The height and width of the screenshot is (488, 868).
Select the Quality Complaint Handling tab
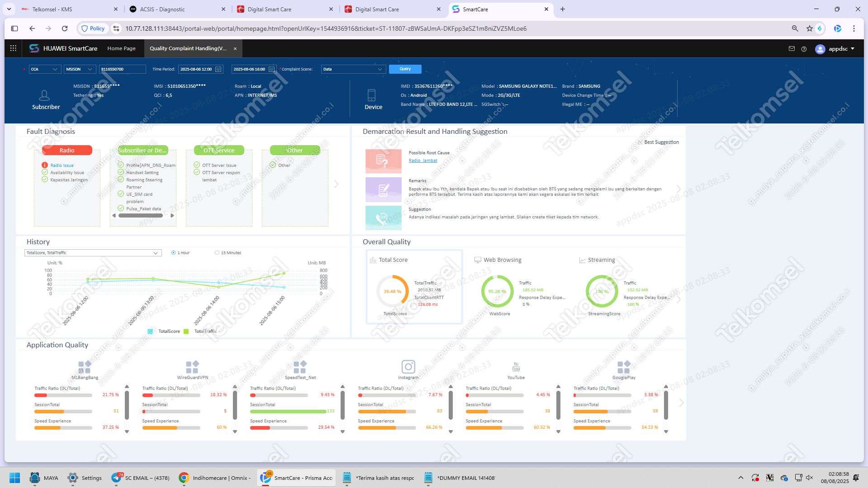click(x=188, y=48)
